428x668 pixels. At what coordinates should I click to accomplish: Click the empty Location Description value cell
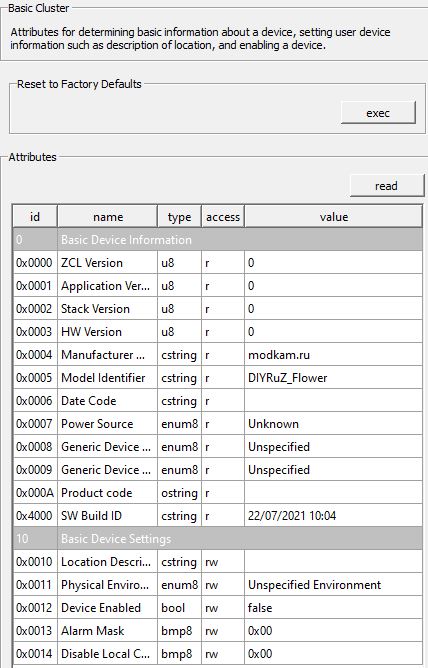pyautogui.click(x=333, y=562)
